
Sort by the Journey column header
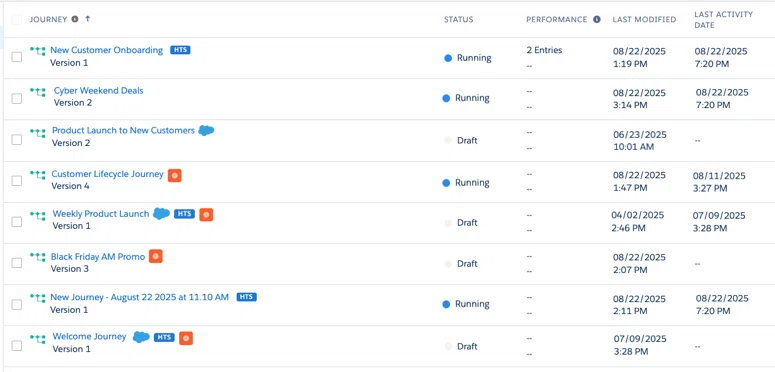(48, 19)
